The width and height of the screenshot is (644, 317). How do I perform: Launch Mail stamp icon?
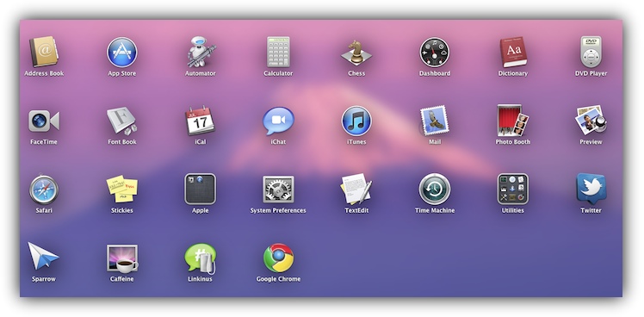(434, 121)
